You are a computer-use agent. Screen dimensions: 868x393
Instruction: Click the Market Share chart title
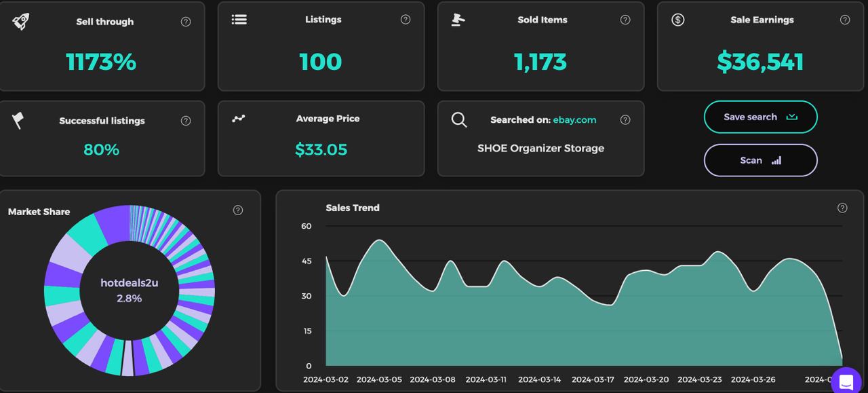(39, 212)
